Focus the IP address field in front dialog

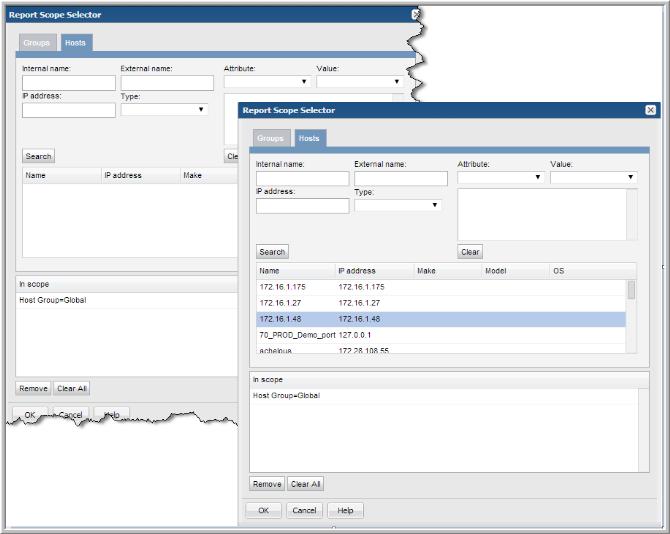302,206
